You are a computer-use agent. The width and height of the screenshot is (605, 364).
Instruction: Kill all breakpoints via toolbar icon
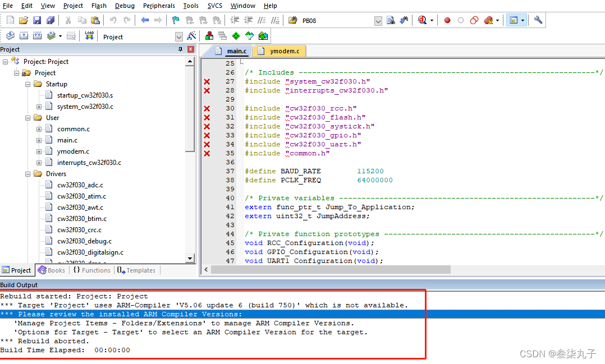pyautogui.click(x=487, y=20)
